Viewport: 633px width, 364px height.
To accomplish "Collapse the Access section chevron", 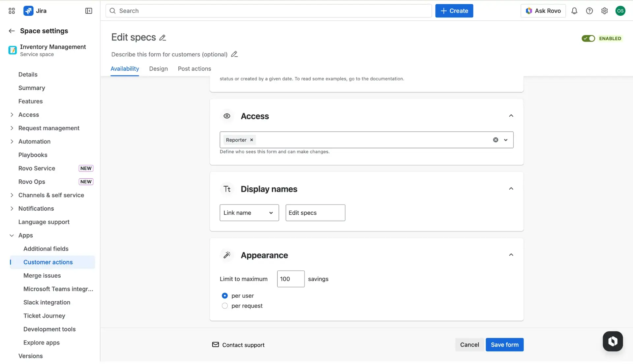I will (511, 116).
